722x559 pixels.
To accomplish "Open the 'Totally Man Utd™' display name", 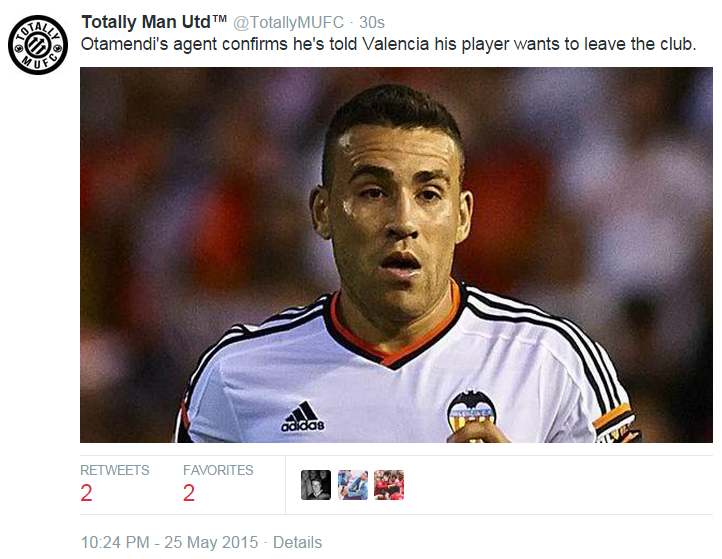I will point(154,22).
